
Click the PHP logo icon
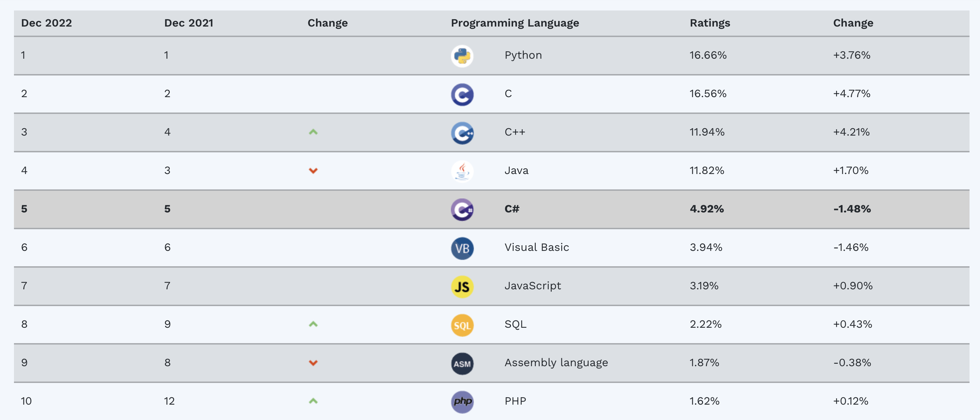462,401
